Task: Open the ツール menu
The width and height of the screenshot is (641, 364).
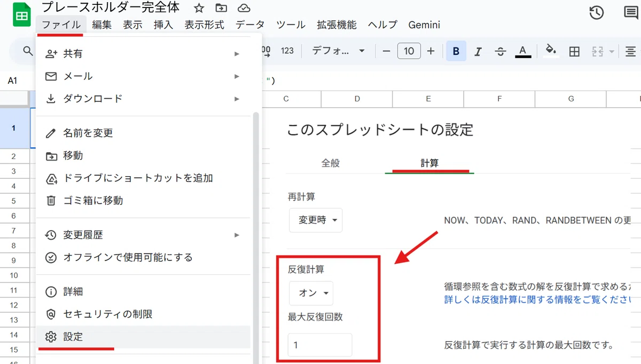Action: point(291,25)
